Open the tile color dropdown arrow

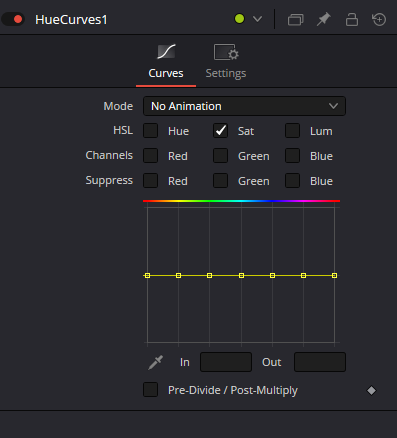(257, 19)
